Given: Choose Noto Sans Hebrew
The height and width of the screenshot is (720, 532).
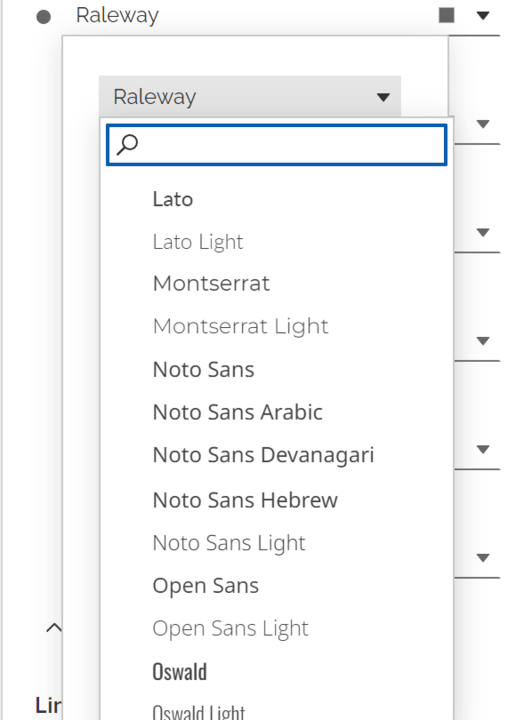Looking at the screenshot, I should tap(245, 500).
